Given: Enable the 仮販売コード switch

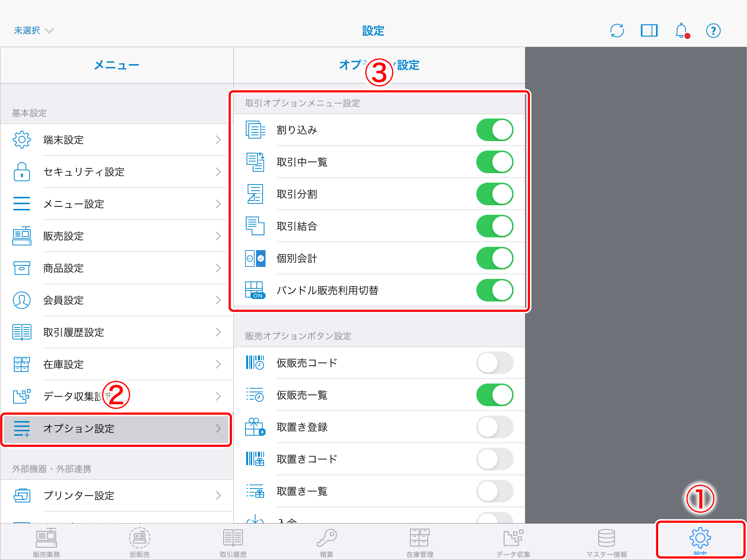Looking at the screenshot, I should tap(495, 363).
